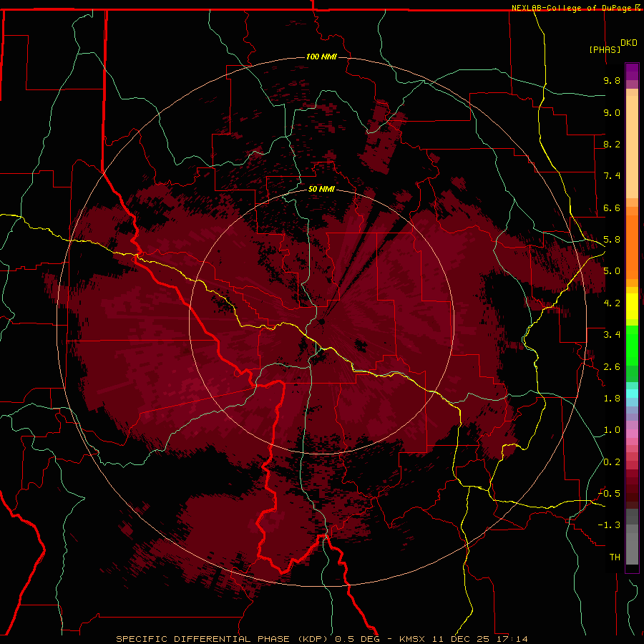Viewport: 644px width, 644px height.
Task: Click the KMSX radar site marker at center
Action: [x=321, y=321]
